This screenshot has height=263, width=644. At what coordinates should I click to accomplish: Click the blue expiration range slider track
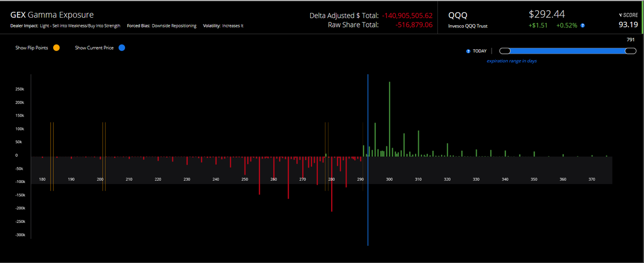(567, 51)
